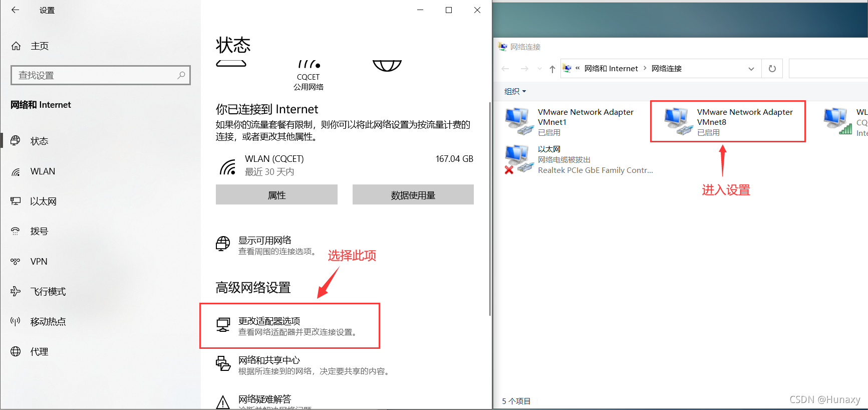The width and height of the screenshot is (868, 410).
Task: Click the 移动热点 hotspot icon
Action: [x=16, y=321]
